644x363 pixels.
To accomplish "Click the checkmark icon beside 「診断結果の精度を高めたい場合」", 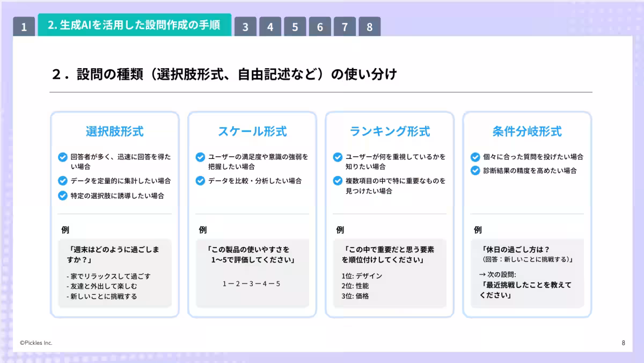I will point(474,171).
